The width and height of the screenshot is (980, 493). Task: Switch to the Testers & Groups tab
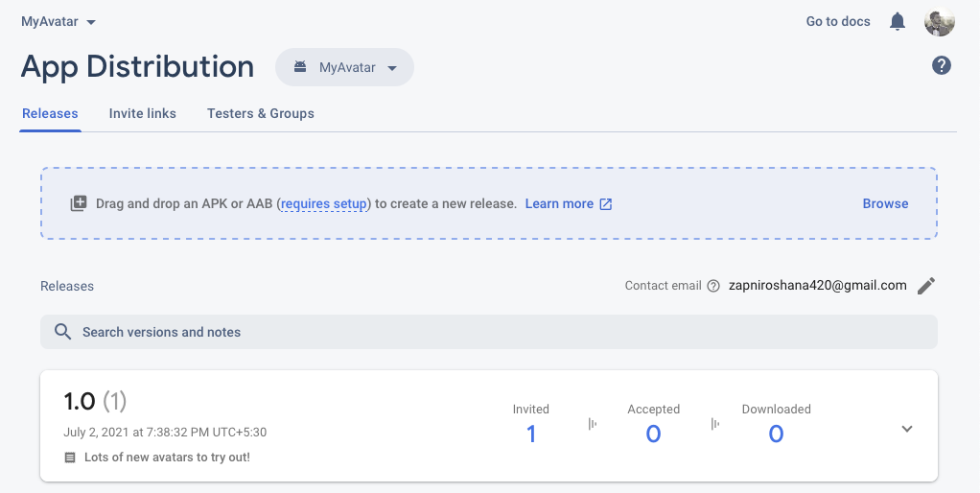[x=261, y=113]
